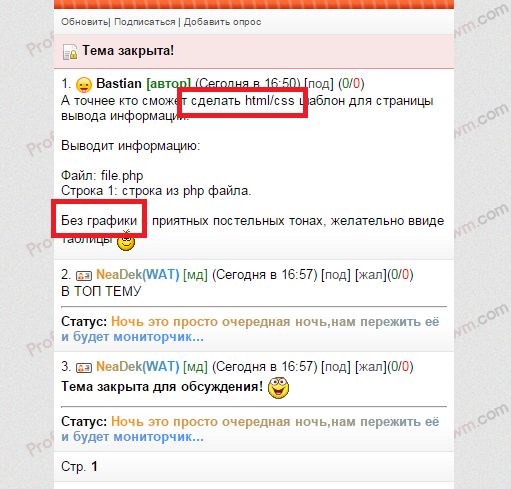
Task: Click [жал] complaint link in post 3
Action: pos(371,367)
